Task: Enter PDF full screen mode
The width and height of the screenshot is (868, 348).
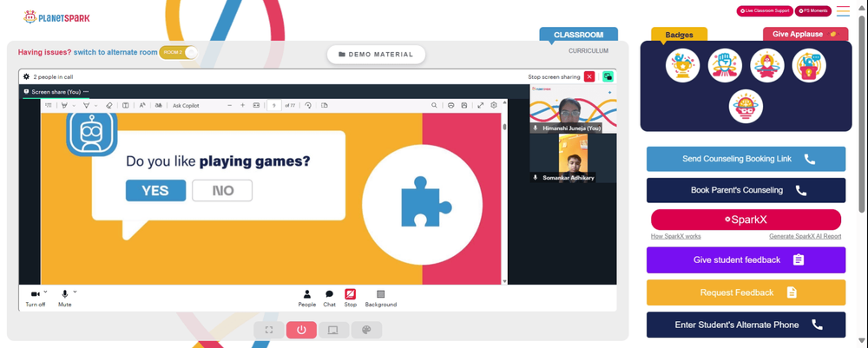Action: (481, 105)
